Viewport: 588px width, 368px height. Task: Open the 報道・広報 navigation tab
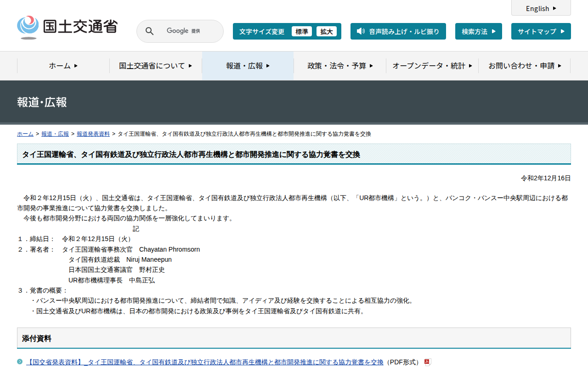click(248, 66)
